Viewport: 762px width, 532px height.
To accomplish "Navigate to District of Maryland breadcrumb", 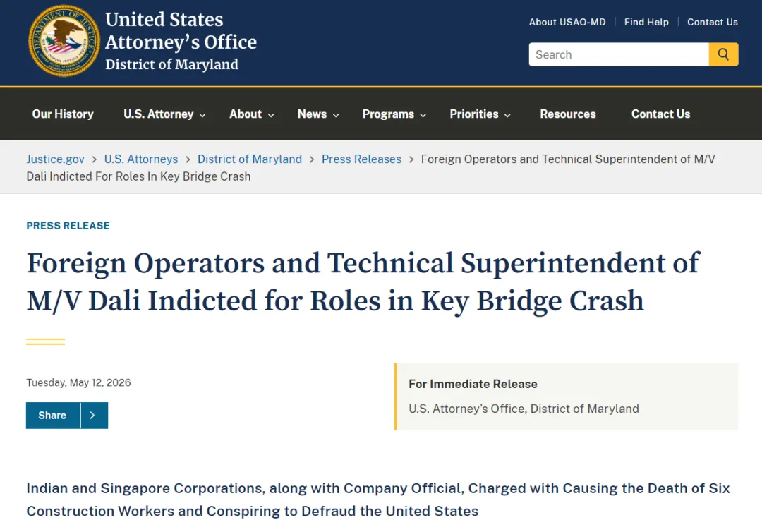I will [x=250, y=159].
